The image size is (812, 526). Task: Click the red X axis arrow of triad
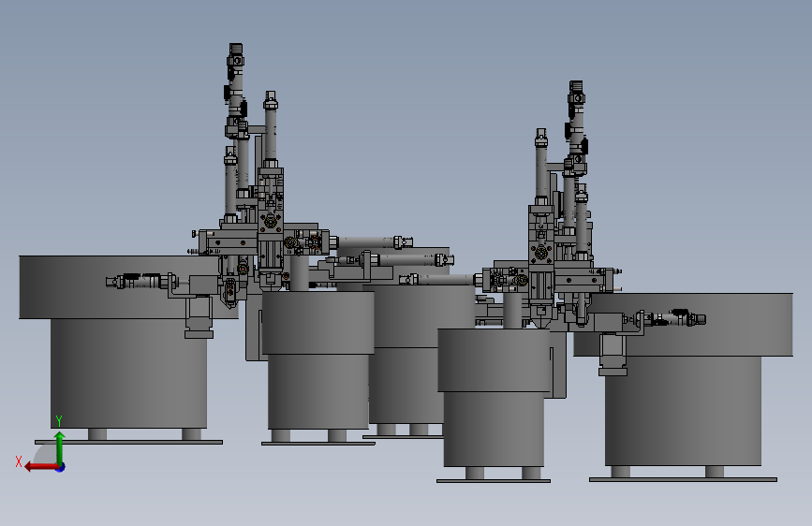click(x=40, y=467)
